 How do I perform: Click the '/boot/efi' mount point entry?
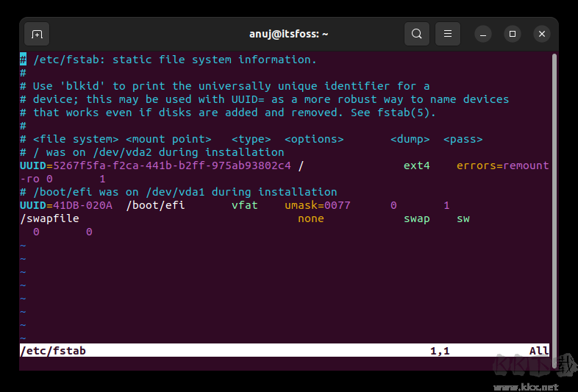(x=155, y=205)
